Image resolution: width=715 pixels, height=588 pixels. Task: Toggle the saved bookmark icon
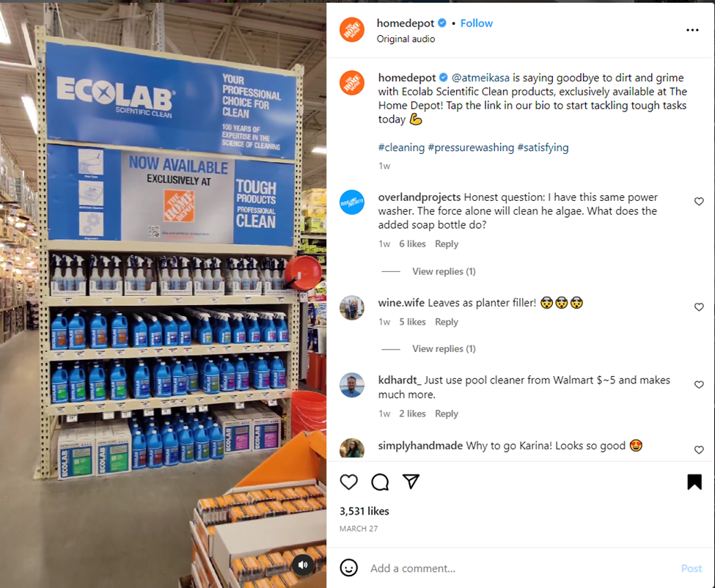point(694,482)
